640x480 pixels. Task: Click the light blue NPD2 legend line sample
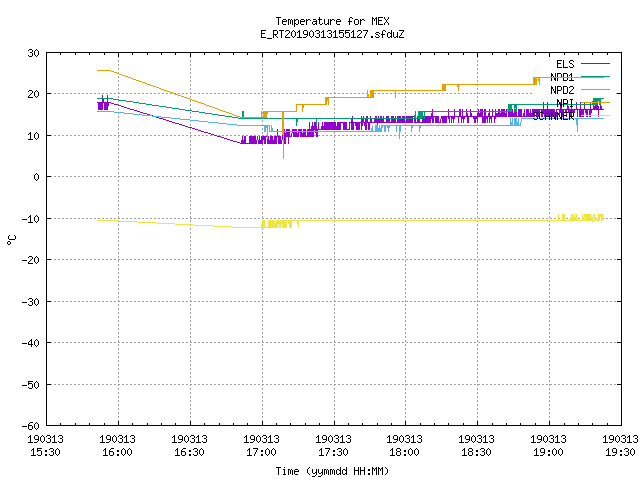(595, 89)
